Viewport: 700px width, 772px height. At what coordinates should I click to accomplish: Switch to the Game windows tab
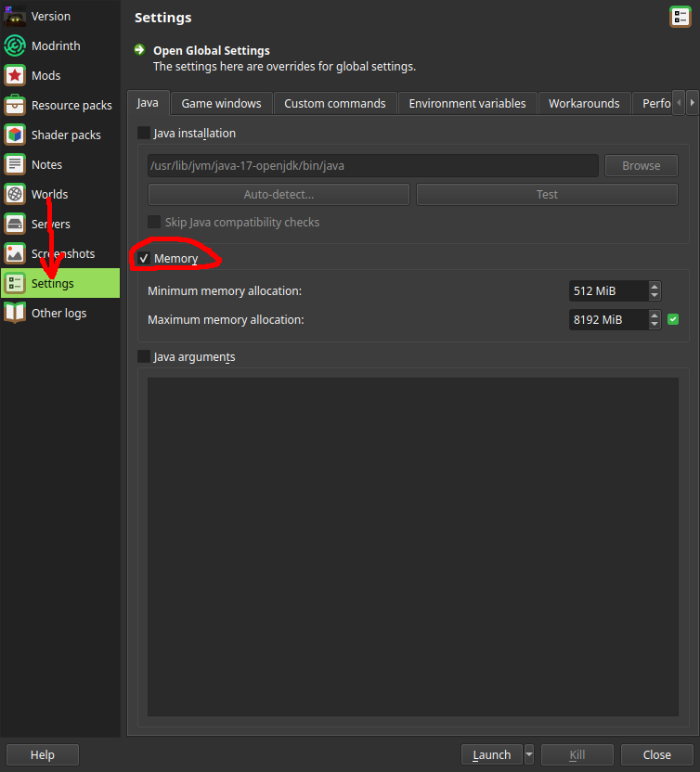pos(221,103)
